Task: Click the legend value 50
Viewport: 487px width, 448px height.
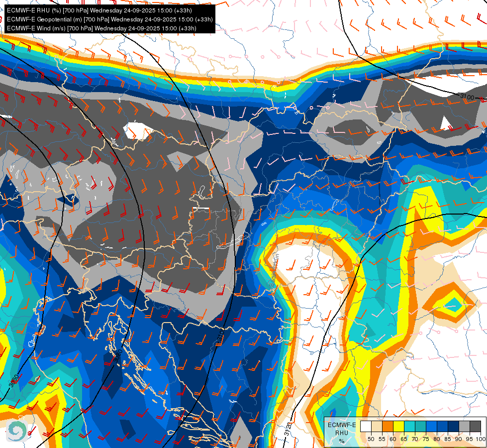Action: coord(371,439)
